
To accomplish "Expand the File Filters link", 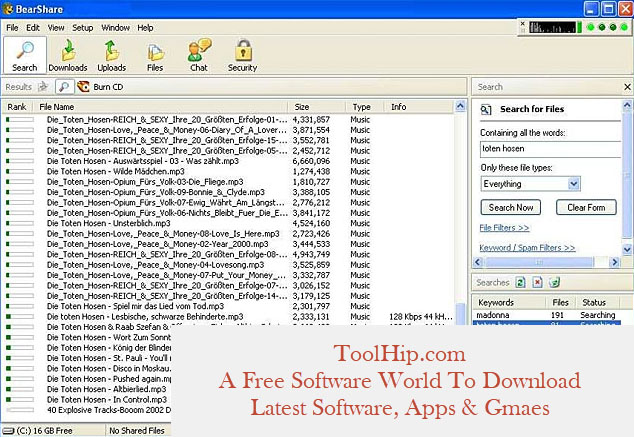I will pyautogui.click(x=504, y=228).
